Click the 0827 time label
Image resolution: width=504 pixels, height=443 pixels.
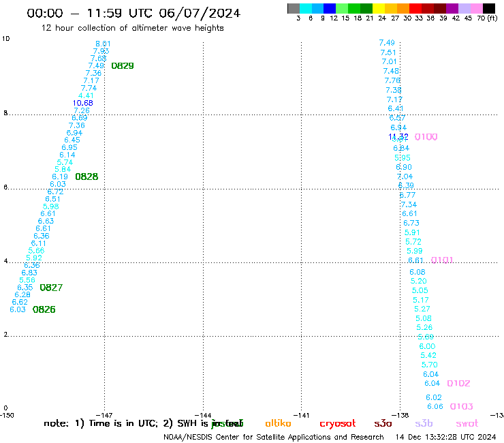pyautogui.click(x=51, y=288)
